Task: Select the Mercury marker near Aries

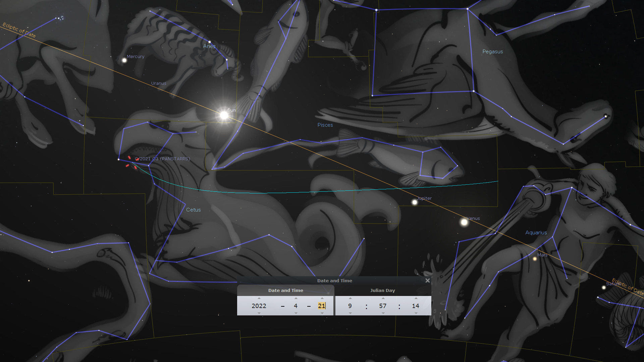Action: [124, 60]
